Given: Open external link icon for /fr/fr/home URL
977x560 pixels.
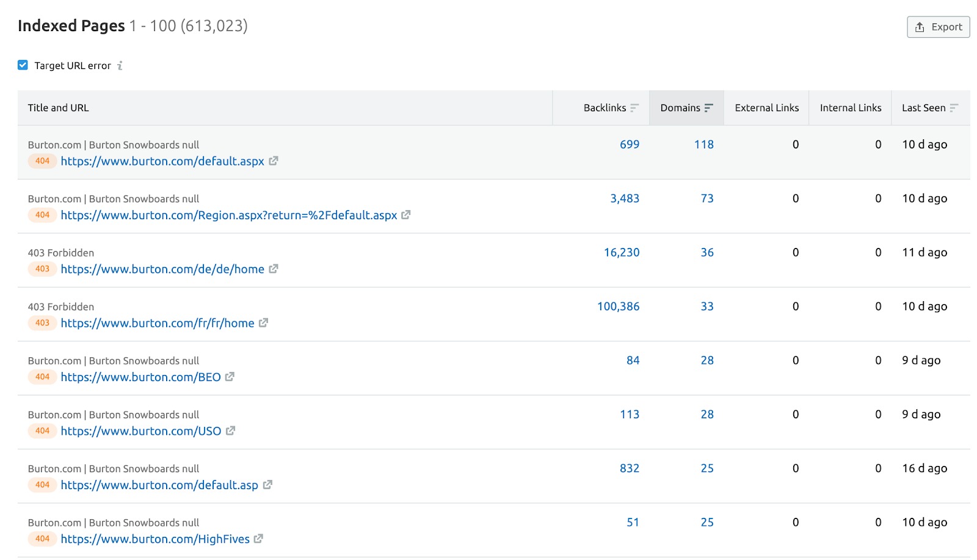Looking at the screenshot, I should tap(263, 322).
